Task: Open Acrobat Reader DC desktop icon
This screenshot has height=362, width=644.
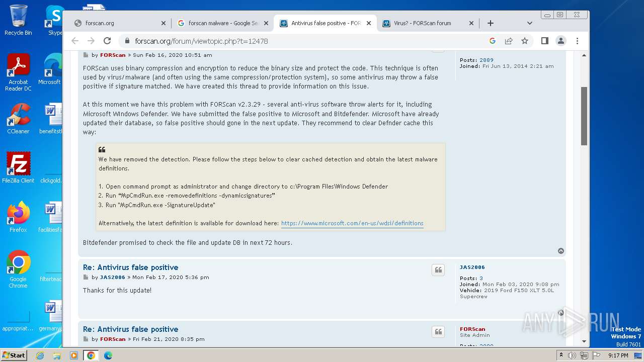Action: click(x=18, y=73)
